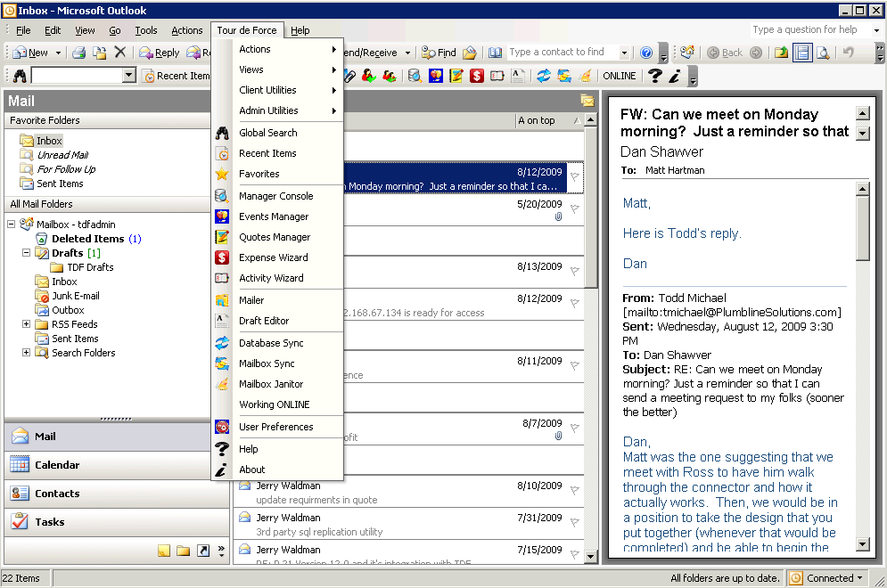
Task: Click the Mailbox Sync toolbar icon
Action: coord(564,76)
